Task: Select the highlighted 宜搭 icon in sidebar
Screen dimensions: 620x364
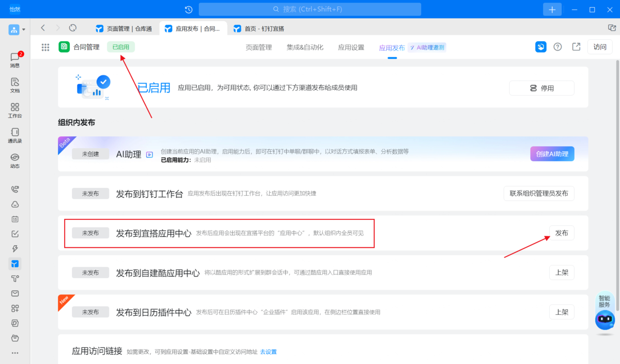Action: pyautogui.click(x=15, y=264)
